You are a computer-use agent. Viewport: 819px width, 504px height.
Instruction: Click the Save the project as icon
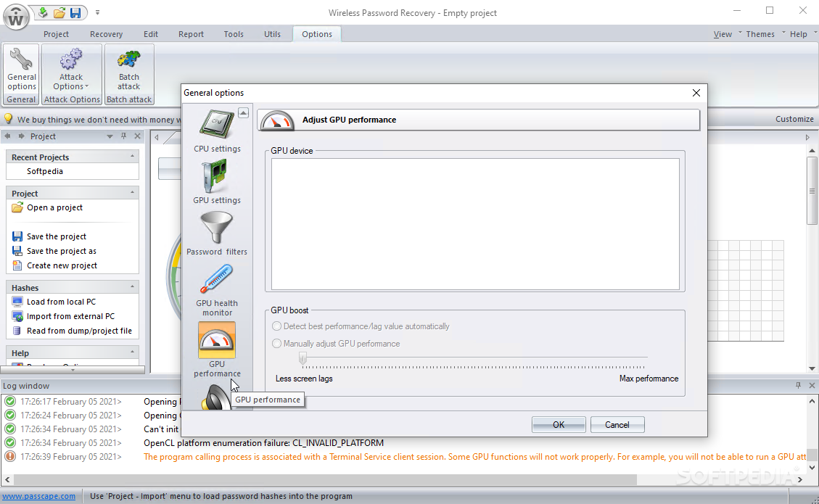(x=17, y=251)
